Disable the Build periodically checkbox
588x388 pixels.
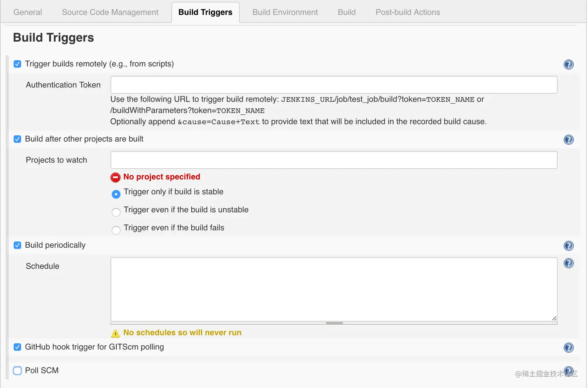17,245
